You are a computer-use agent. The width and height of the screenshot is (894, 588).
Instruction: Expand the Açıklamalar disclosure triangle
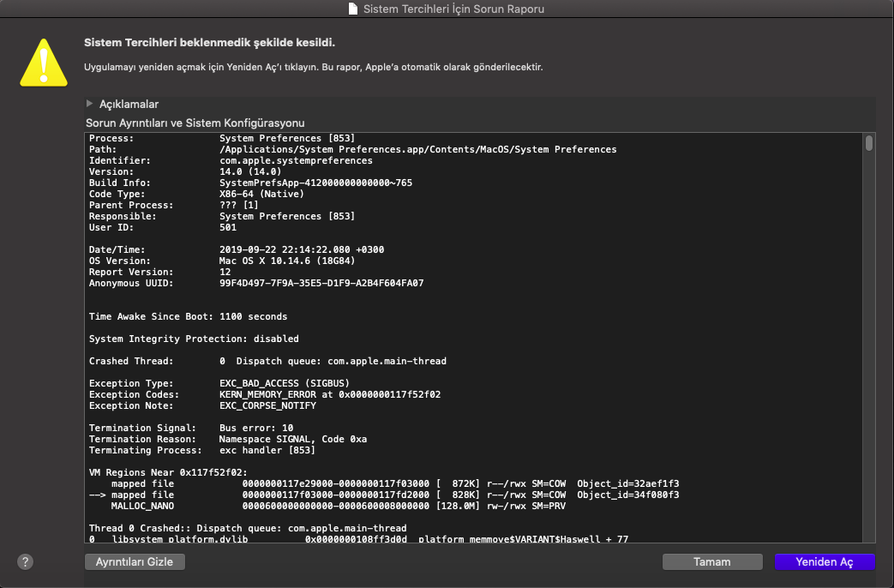(89, 104)
